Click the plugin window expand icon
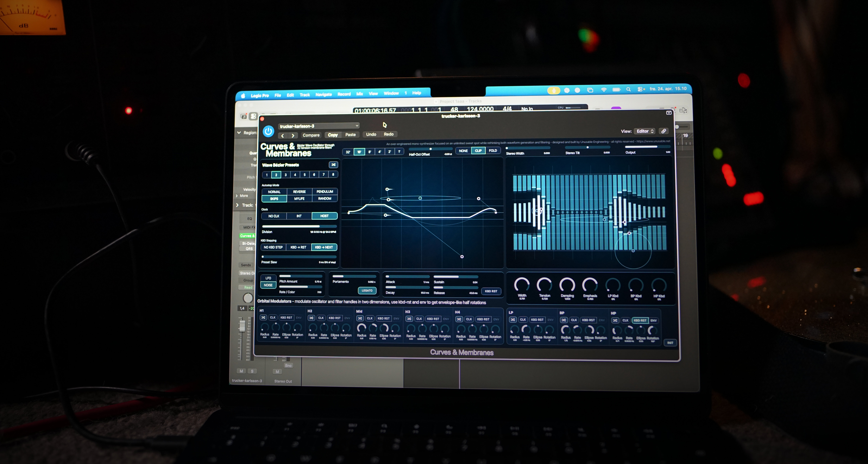 (669, 113)
